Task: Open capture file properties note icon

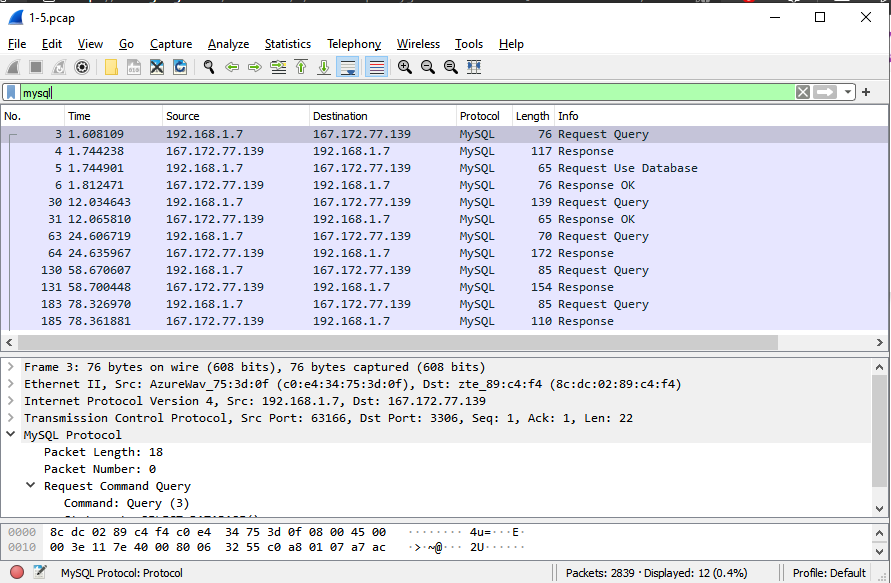Action: tap(40, 572)
